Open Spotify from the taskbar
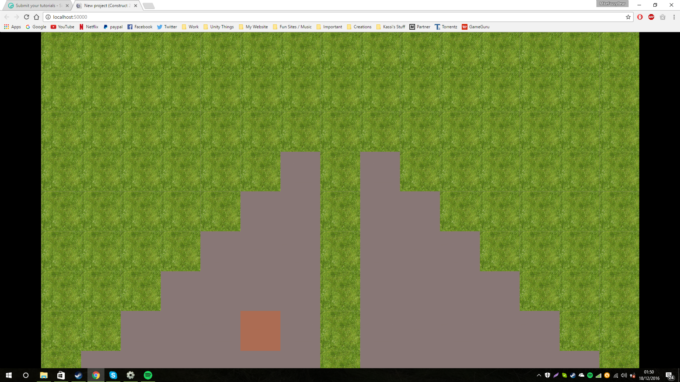 [x=148, y=375]
